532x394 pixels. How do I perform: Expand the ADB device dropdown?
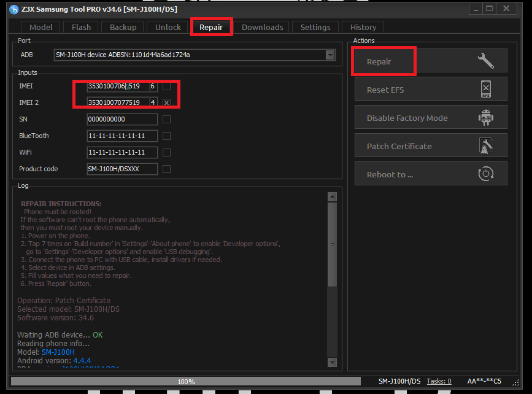click(330, 55)
